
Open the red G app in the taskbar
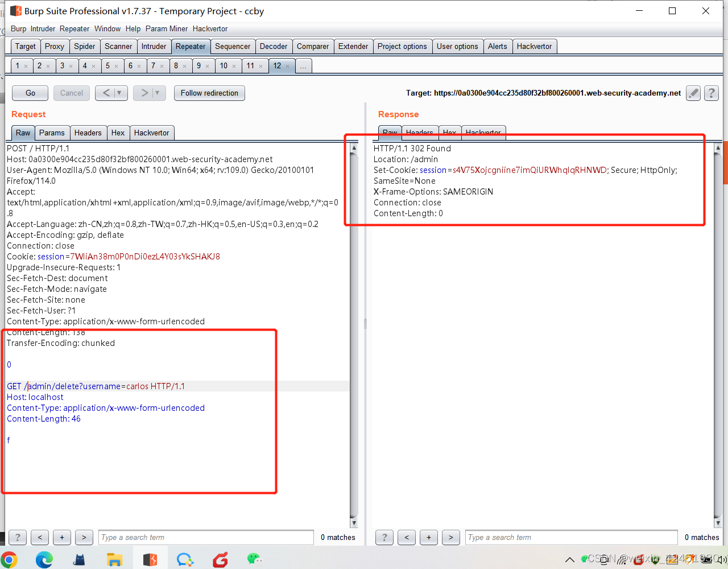pyautogui.click(x=220, y=559)
